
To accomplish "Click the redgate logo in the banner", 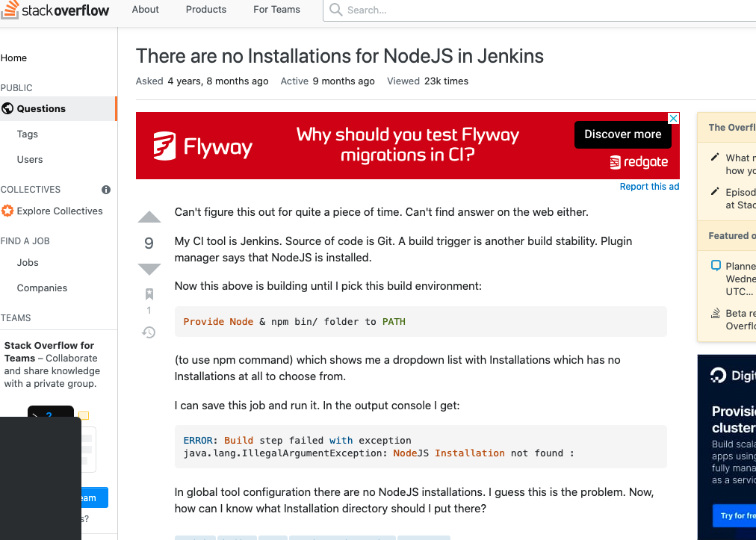I will point(639,162).
